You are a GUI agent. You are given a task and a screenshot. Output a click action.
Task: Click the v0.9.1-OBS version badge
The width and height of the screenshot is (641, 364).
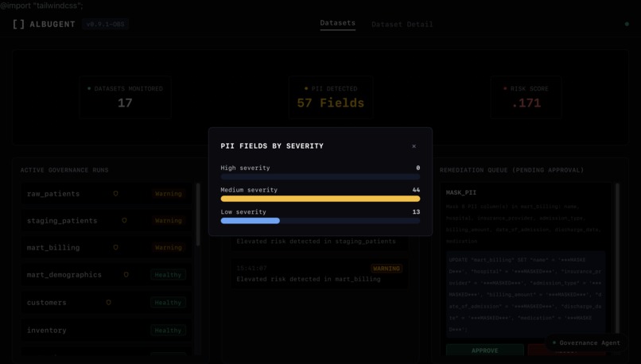106,24
